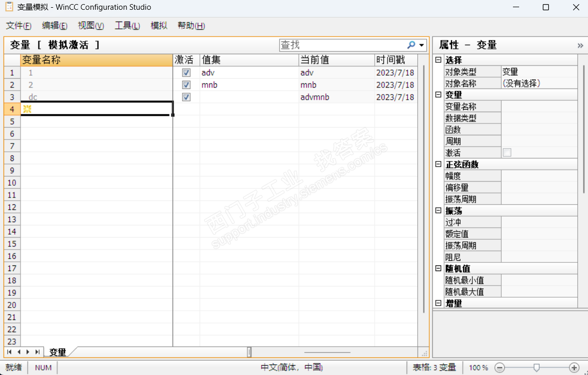Select 当前值 cell 'advmnb'
The width and height of the screenshot is (588, 375).
(x=337, y=97)
